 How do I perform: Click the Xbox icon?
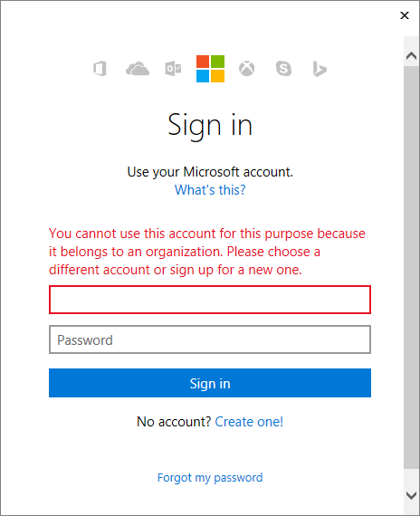[x=246, y=69]
